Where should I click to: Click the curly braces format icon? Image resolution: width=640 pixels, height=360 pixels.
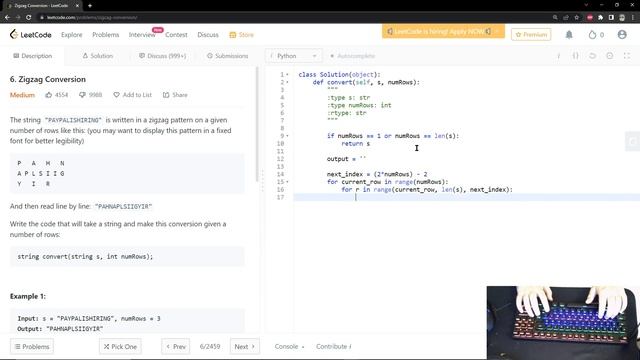point(576,56)
